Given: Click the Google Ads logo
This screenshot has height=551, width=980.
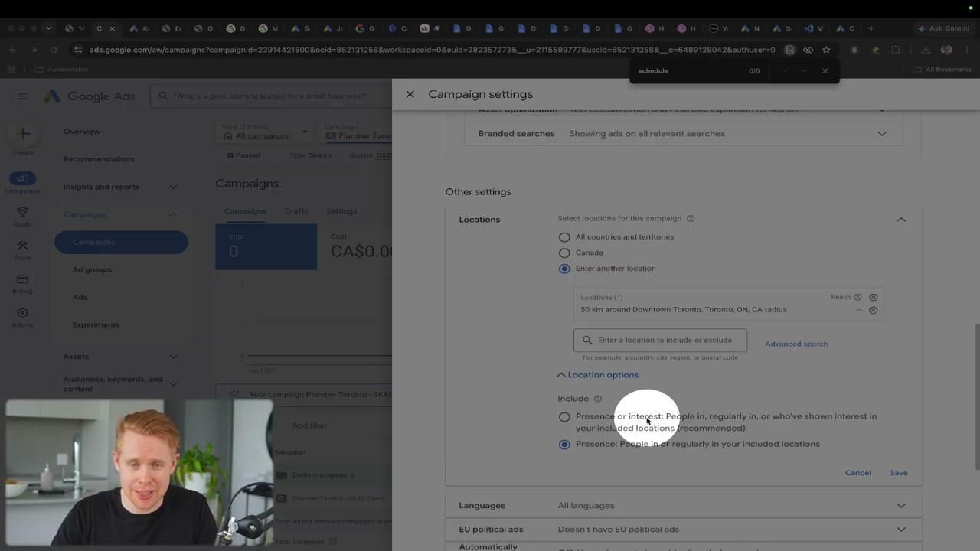Looking at the screenshot, I should click(89, 96).
